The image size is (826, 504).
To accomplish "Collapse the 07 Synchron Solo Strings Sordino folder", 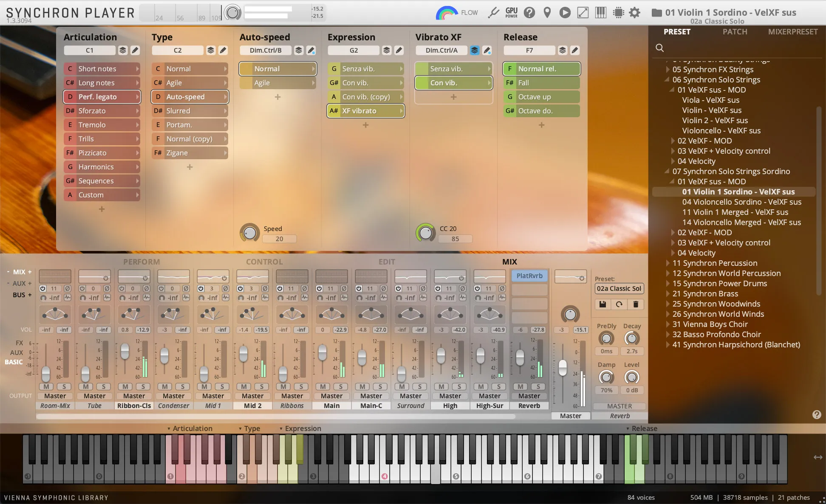I will (x=668, y=172).
